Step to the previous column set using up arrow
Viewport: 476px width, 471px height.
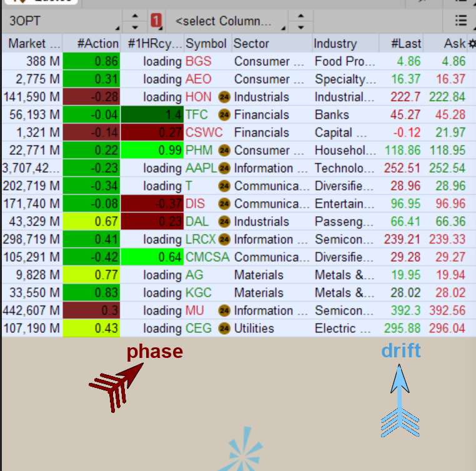coord(300,16)
